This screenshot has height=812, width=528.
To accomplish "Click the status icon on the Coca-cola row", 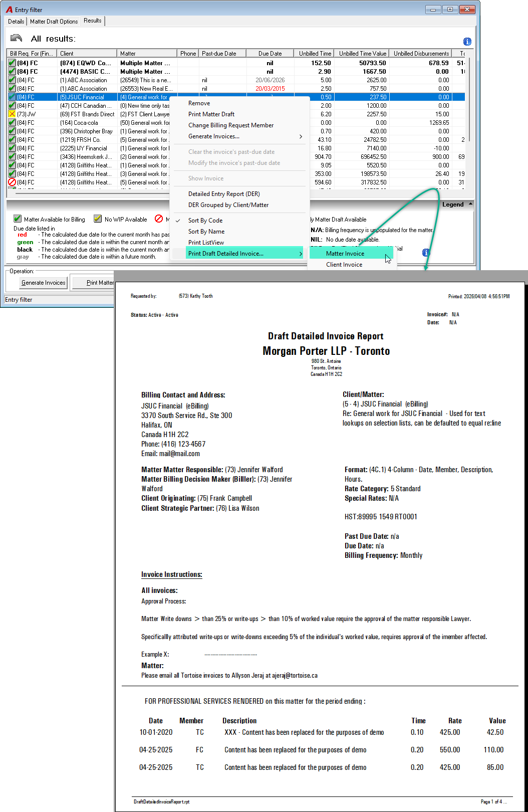I will pyautogui.click(x=12, y=123).
